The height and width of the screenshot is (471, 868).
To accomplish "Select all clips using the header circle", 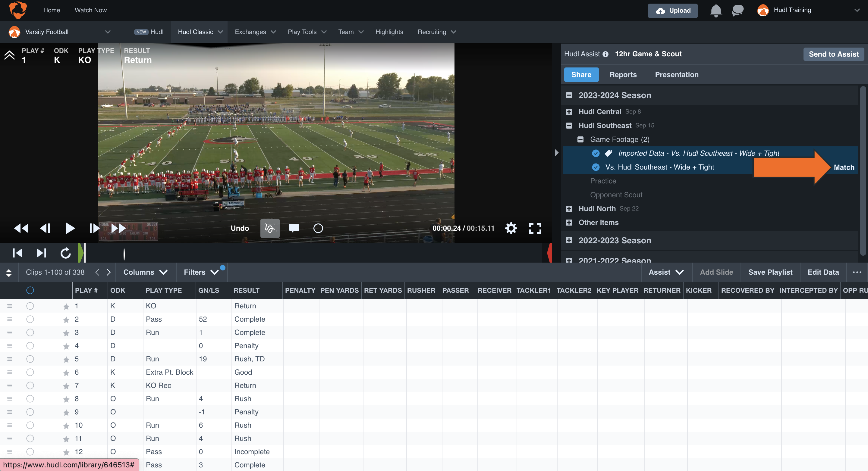I will pos(30,290).
